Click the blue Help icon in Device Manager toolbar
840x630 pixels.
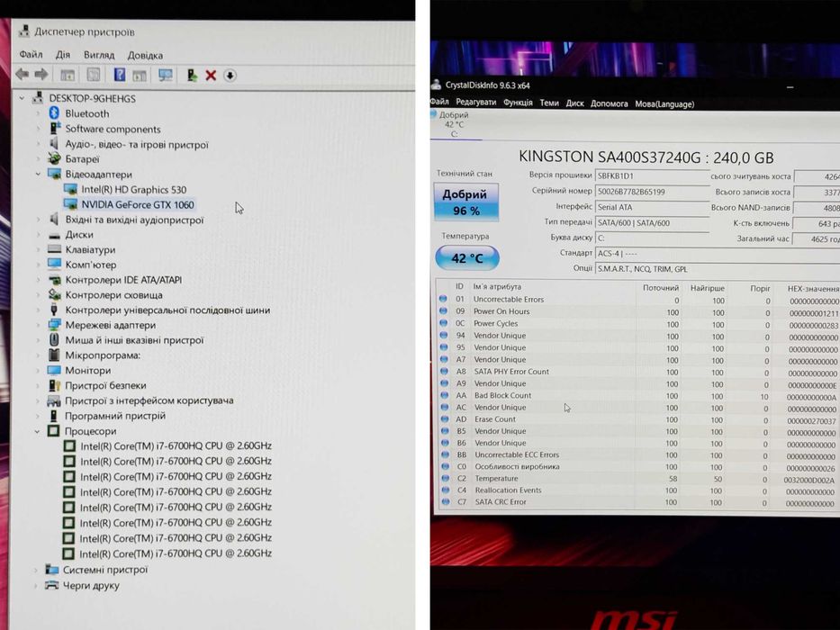click(120, 75)
